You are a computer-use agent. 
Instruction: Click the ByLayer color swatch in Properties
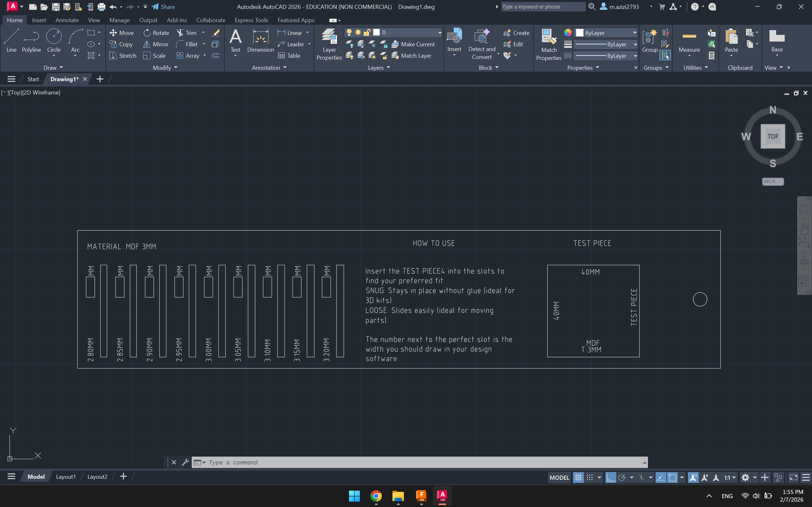pyautogui.click(x=579, y=33)
